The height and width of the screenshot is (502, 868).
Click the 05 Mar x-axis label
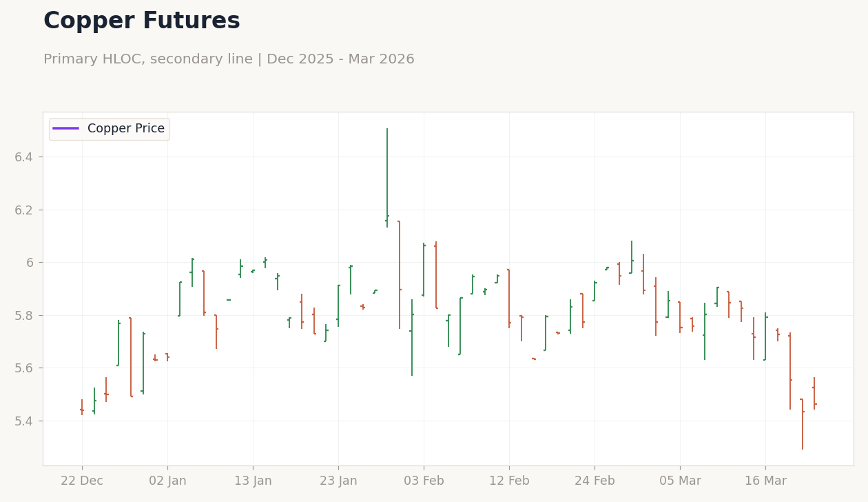pos(680,481)
